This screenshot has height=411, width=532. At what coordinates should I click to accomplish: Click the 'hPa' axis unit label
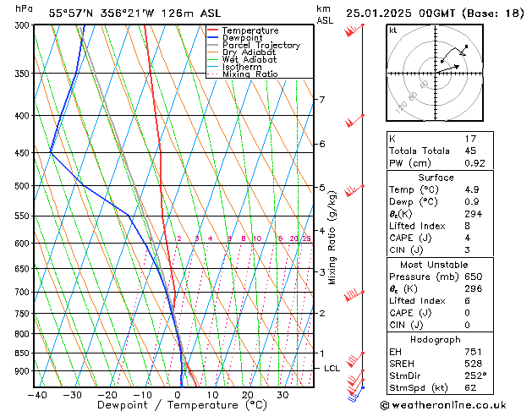(24, 8)
